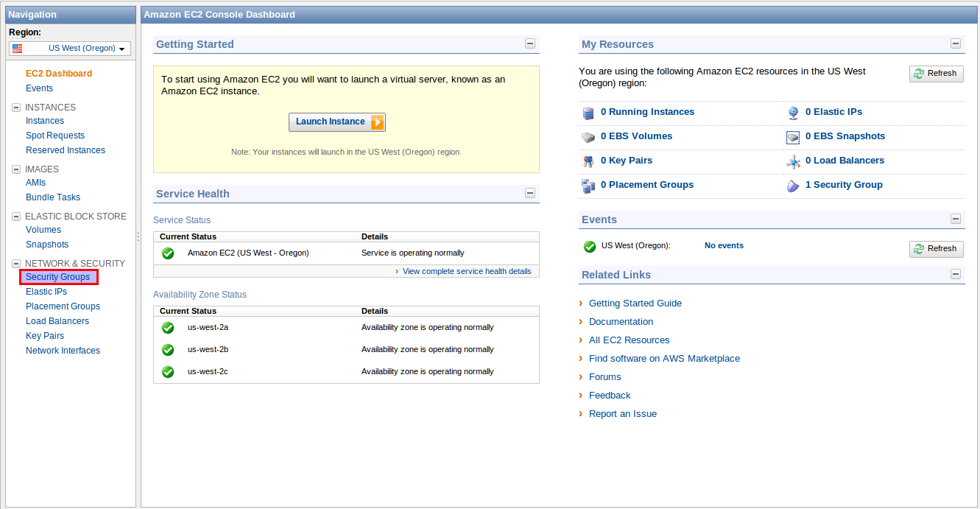The height and width of the screenshot is (509, 980).
Task: Open Reserved Instances
Action: click(x=66, y=150)
